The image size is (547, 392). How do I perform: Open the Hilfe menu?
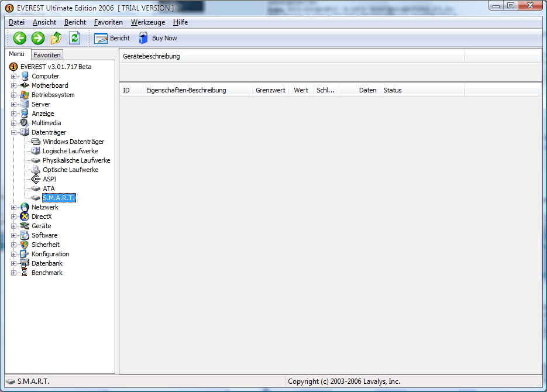(x=180, y=22)
